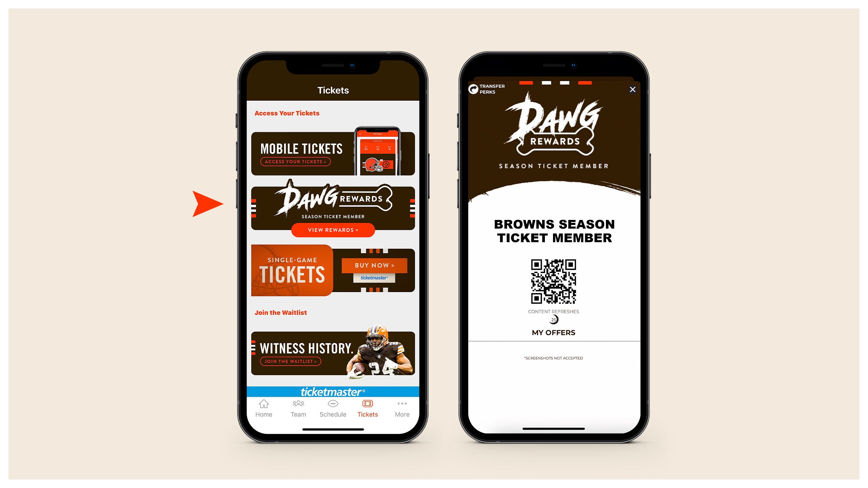Tap Join the Waitlist link

281,312
